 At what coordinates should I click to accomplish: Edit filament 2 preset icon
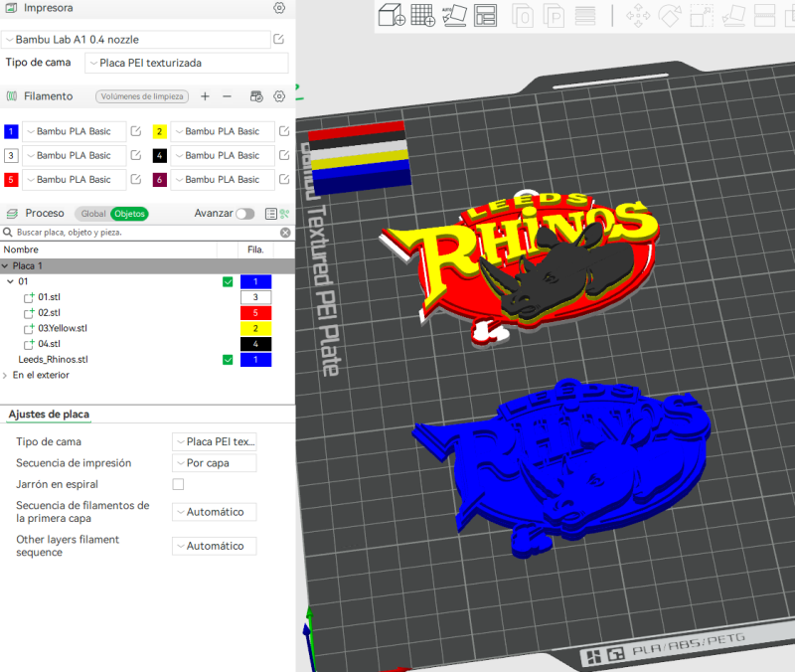pyautogui.click(x=284, y=131)
